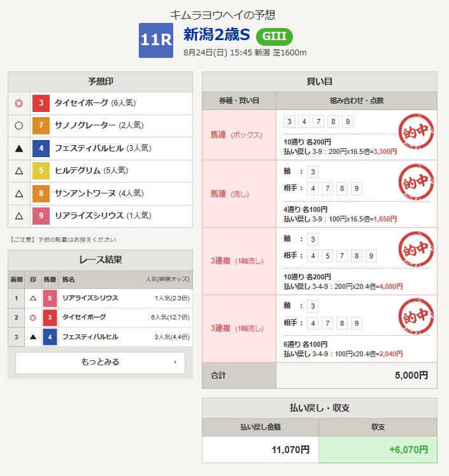Click the 買い目 panel header

(319, 81)
